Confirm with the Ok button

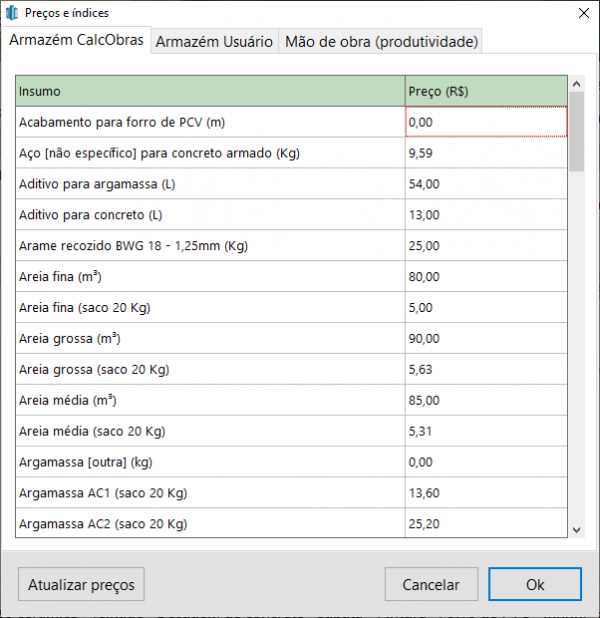pyautogui.click(x=535, y=585)
